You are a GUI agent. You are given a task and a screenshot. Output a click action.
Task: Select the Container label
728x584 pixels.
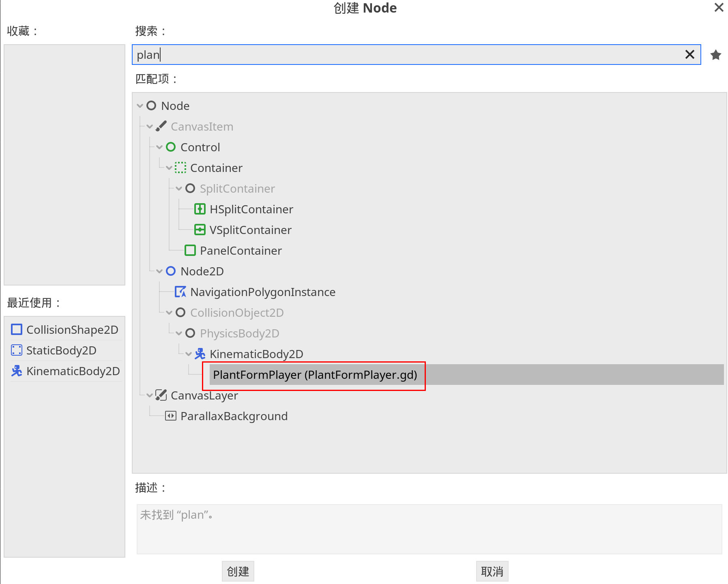point(217,168)
